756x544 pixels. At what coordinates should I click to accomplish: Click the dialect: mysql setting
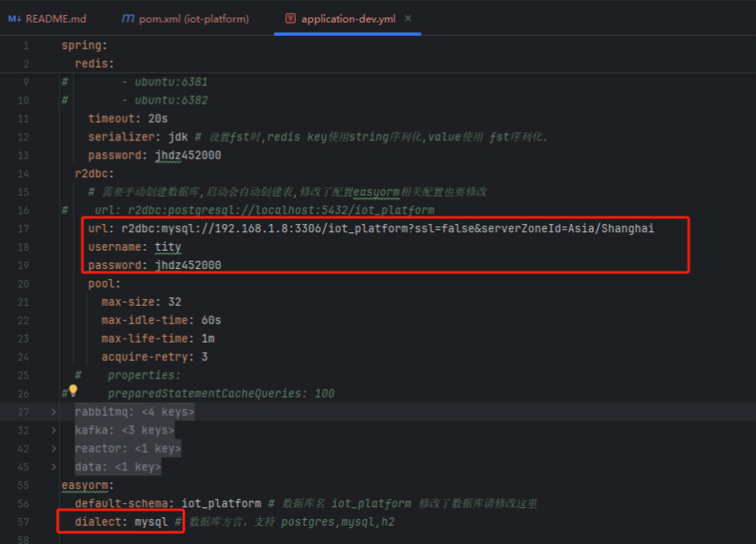[x=119, y=521]
